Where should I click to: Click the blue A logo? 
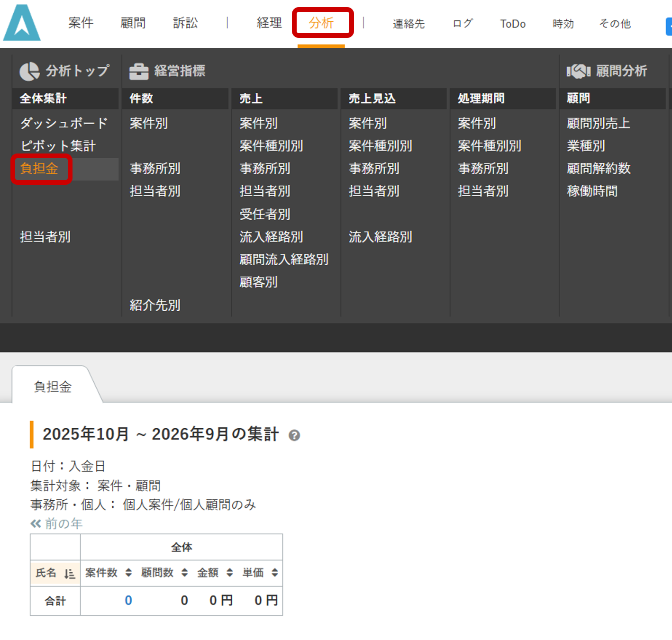[x=22, y=23]
